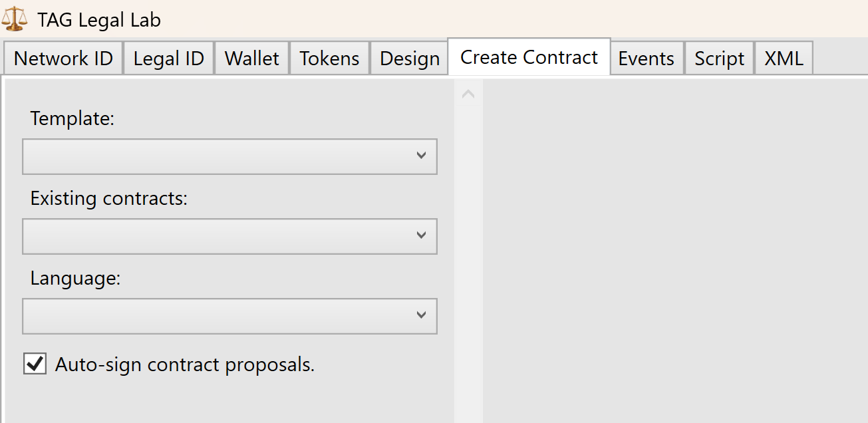Switch to the Network ID tab
The width and height of the screenshot is (868, 423).
pos(63,58)
